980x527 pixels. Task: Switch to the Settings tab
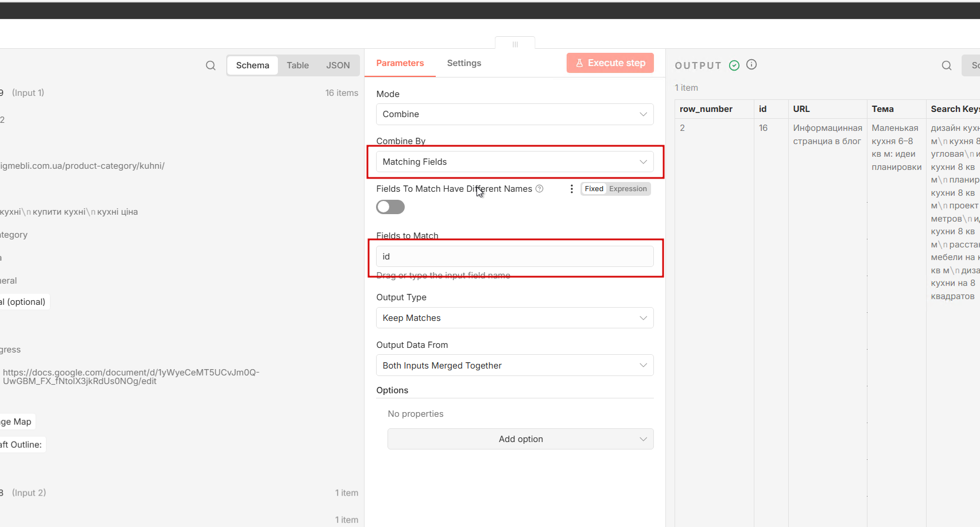pyautogui.click(x=464, y=63)
